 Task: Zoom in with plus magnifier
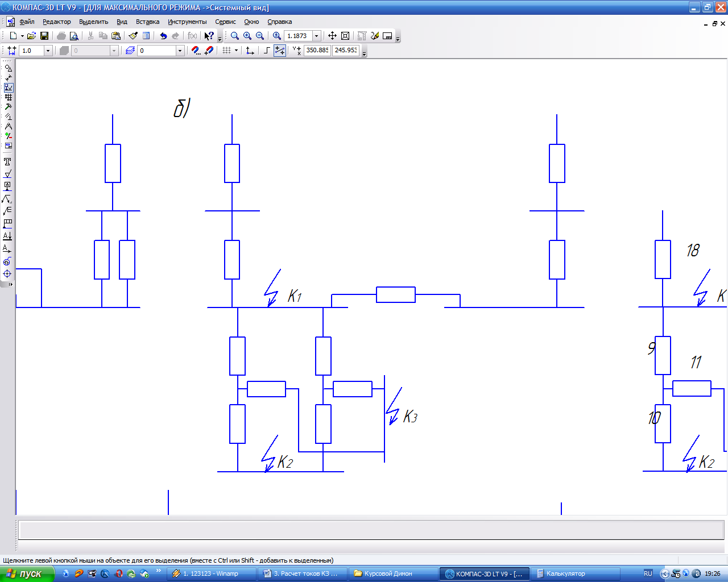pyautogui.click(x=247, y=36)
